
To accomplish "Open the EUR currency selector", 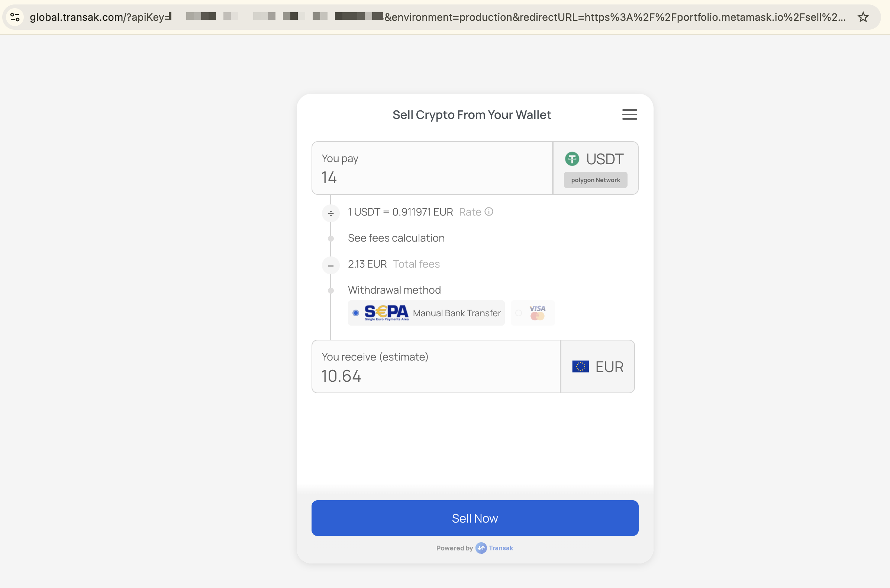I will (597, 366).
